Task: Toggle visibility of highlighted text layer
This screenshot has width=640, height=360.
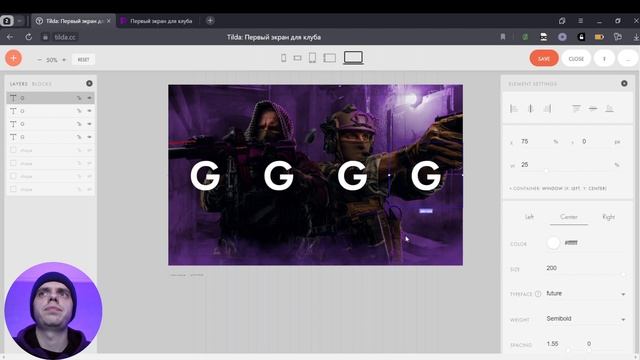Action: 89,98
